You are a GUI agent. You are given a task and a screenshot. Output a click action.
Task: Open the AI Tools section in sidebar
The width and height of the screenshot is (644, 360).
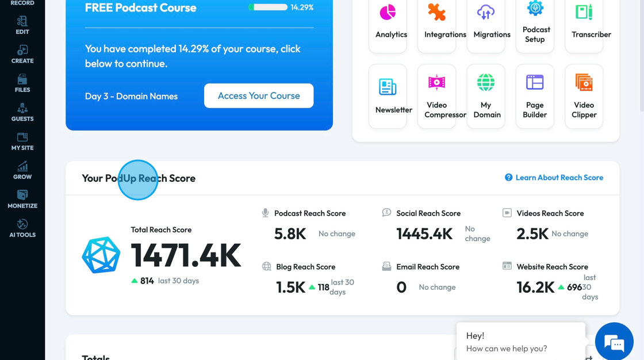(x=22, y=228)
